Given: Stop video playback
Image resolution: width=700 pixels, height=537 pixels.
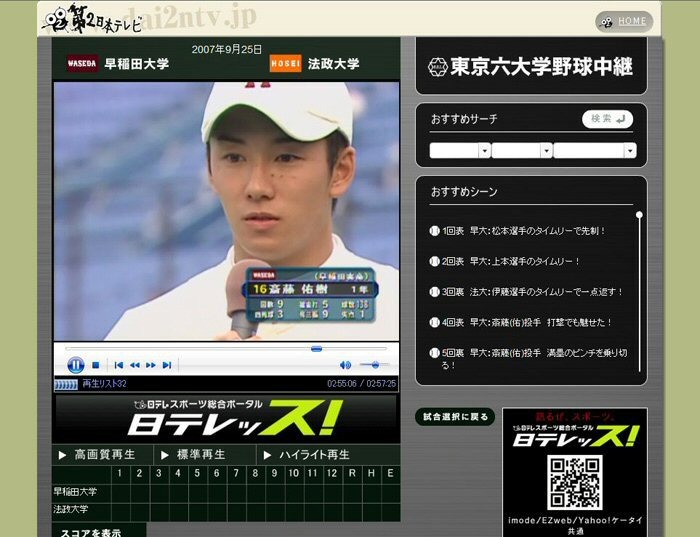Looking at the screenshot, I should coord(96,365).
